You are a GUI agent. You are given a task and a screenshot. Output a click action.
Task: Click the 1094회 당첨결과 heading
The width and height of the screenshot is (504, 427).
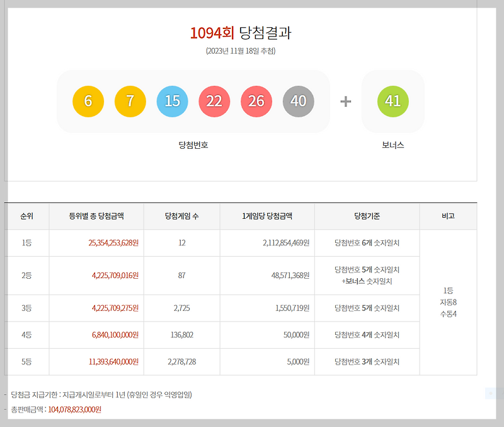[x=241, y=33]
